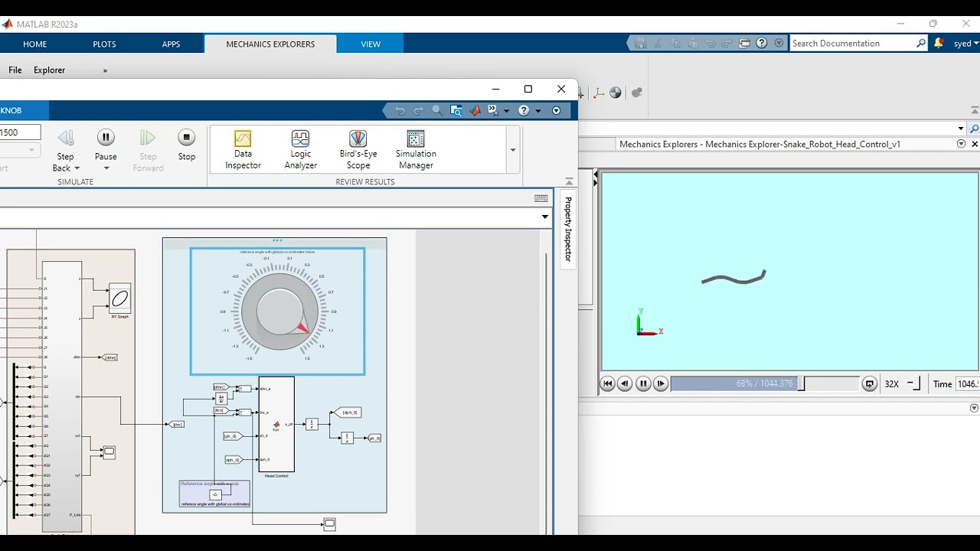Click the MATLAB icon in Simulink quick access toolbar
The height and width of the screenshot is (551, 980).
475,110
